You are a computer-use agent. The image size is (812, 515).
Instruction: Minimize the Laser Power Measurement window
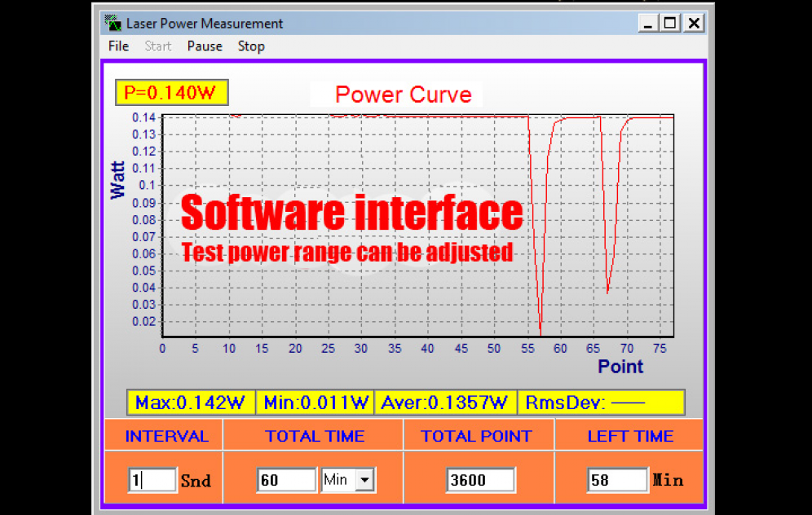[647, 24]
